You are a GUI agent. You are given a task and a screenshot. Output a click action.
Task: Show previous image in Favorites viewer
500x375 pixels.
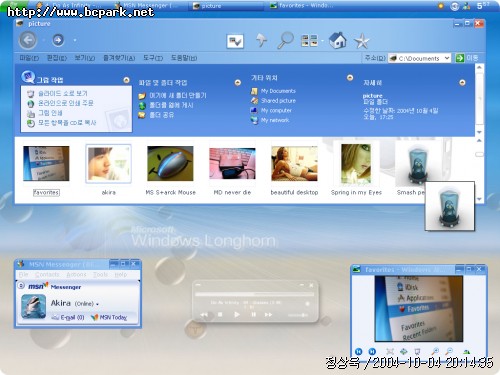[359, 351]
